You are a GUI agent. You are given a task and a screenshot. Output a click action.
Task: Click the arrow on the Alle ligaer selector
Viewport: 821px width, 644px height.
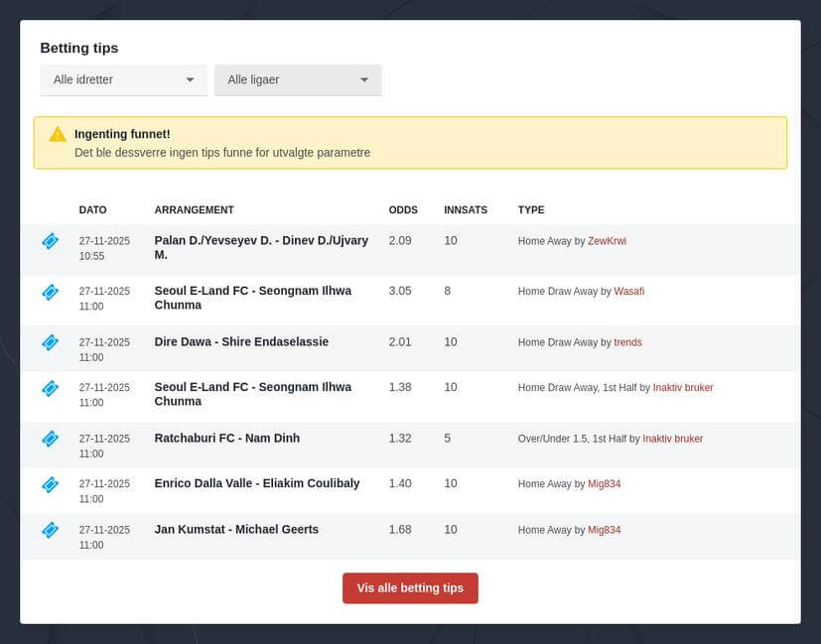(365, 80)
